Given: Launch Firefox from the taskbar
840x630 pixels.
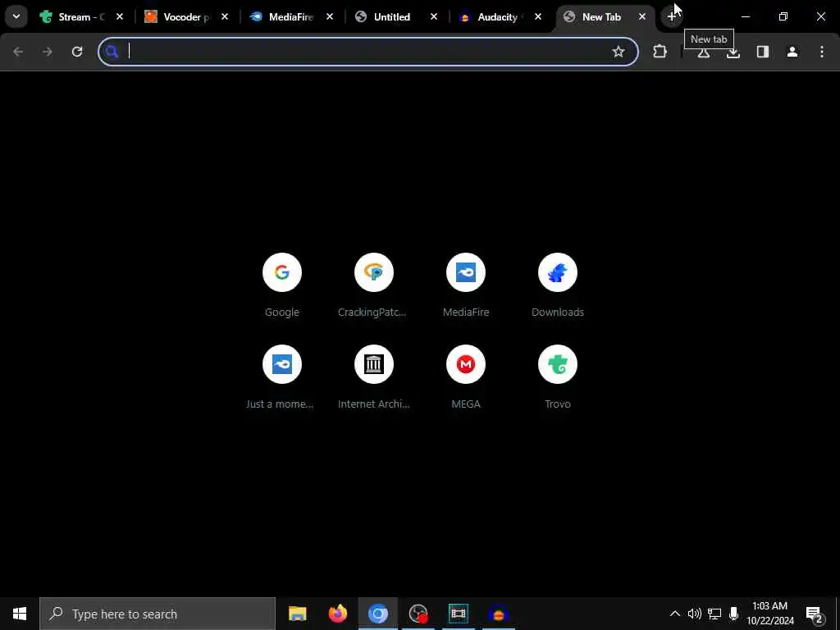Looking at the screenshot, I should [x=337, y=614].
